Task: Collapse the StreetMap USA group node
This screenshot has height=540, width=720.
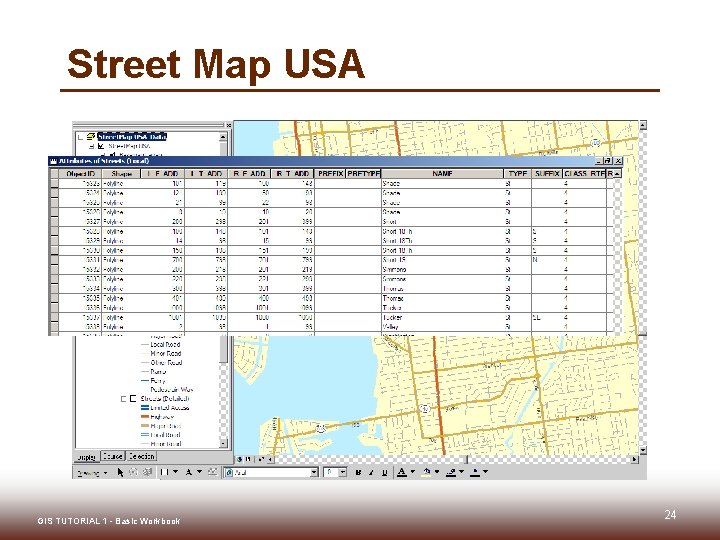Action: click(x=91, y=146)
